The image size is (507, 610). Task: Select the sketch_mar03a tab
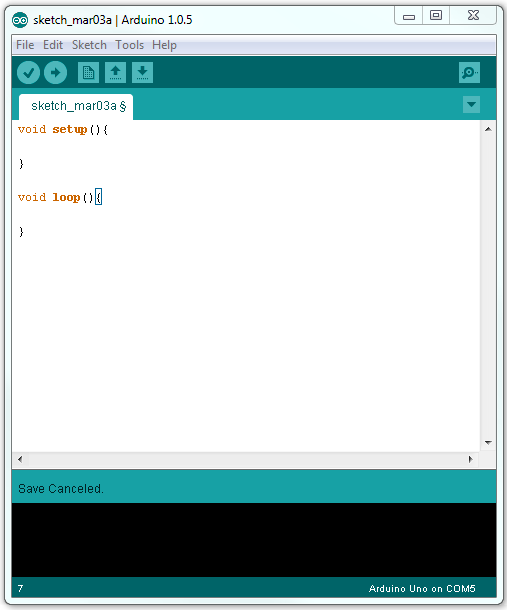pos(76,107)
